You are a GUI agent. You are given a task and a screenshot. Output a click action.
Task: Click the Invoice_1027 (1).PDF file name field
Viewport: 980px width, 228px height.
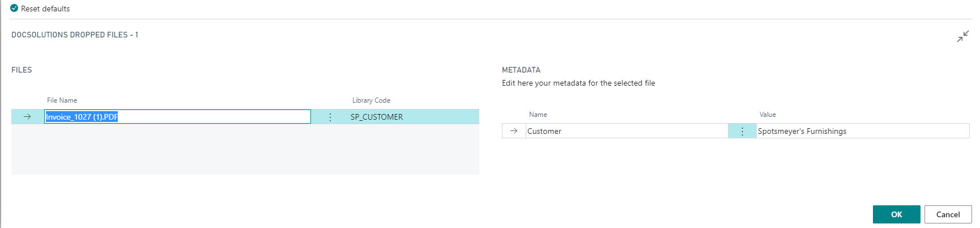[x=177, y=117]
